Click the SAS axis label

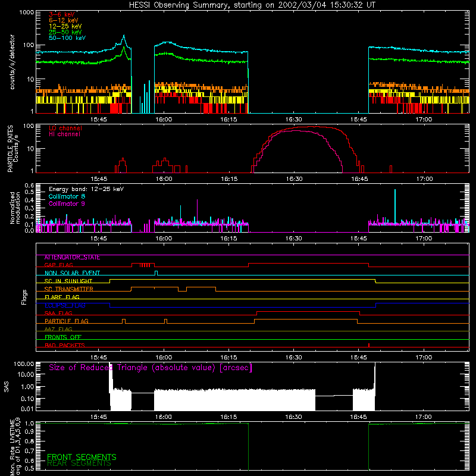coord(6,387)
